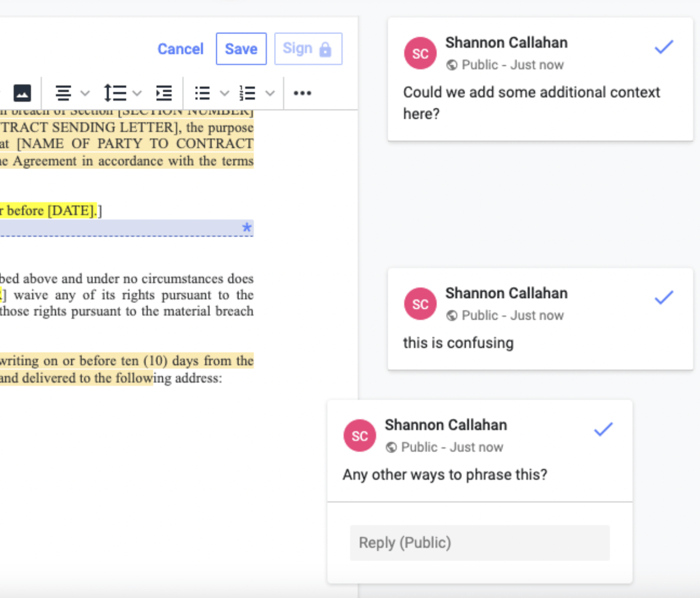Click the text alignment icon
Screen dimensions: 700x598
(64, 93)
